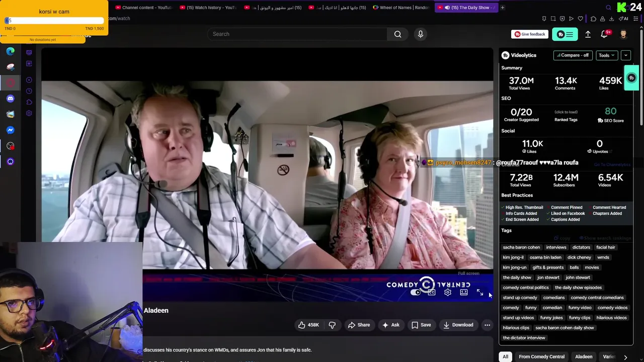Open the AI button in browser toolbar
Viewport: 644px width, 362px height.
pyautogui.click(x=624, y=19)
